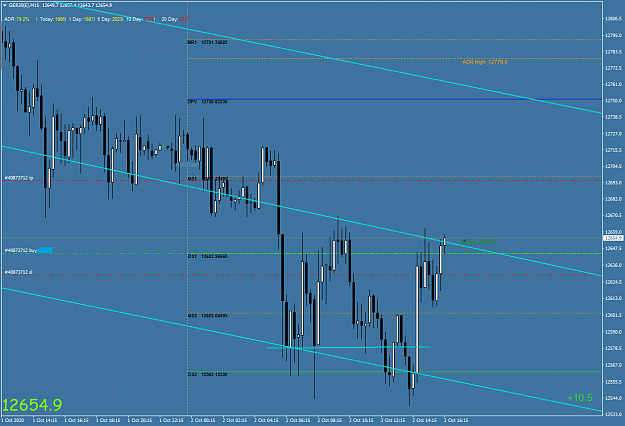This screenshot has width=625, height=426.
Task: Click the 1 Oct 20:15 time axis label
Action: tap(140, 420)
